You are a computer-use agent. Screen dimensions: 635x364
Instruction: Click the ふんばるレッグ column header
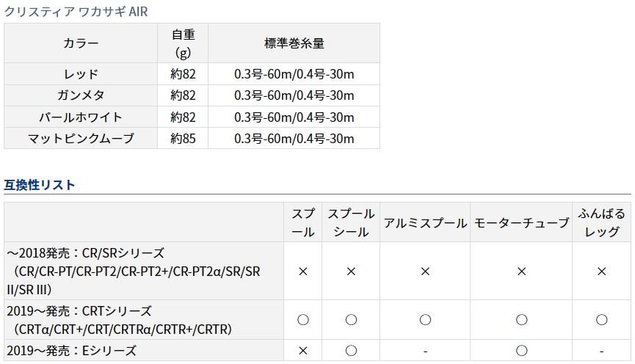(601, 222)
